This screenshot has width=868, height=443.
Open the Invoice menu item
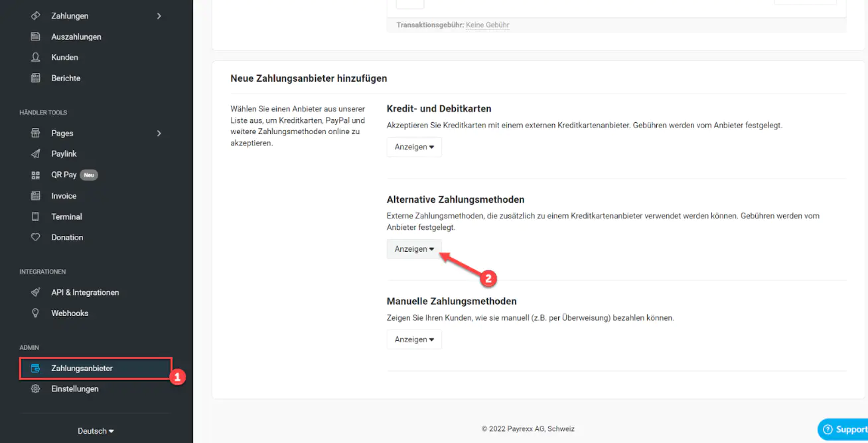click(x=64, y=196)
